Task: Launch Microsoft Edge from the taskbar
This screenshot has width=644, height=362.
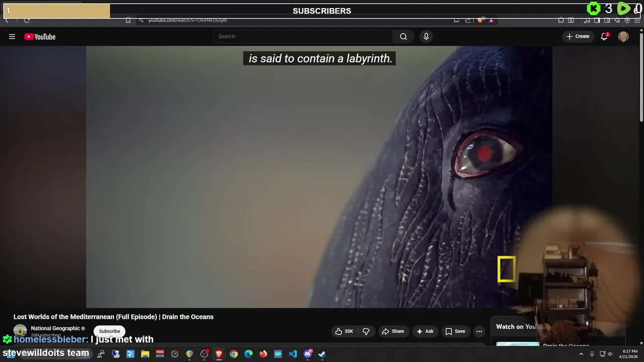Action: [x=249, y=354]
